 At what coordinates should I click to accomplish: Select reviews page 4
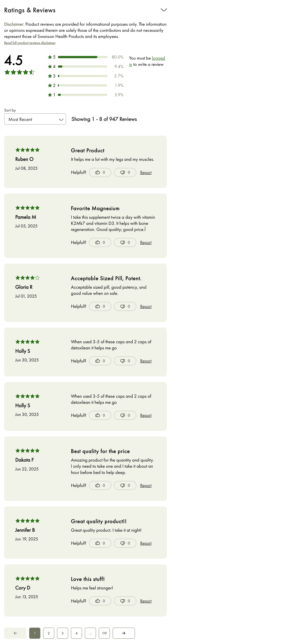click(x=76, y=633)
